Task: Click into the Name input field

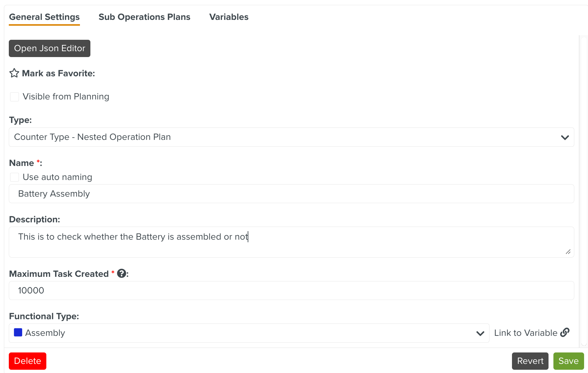Action: [x=291, y=194]
